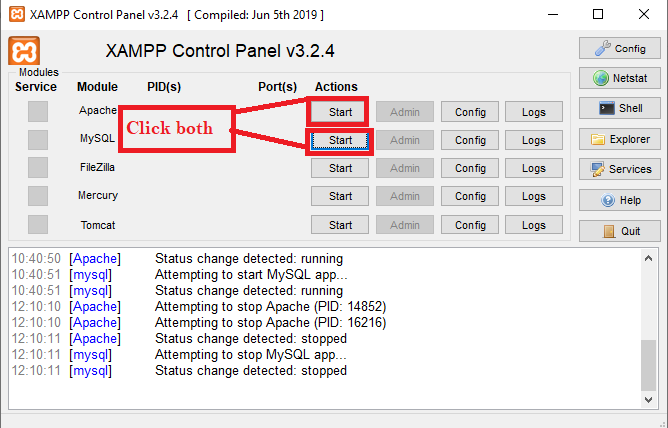Open Config for the Apache module
The height and width of the screenshot is (428, 668).
tap(470, 112)
